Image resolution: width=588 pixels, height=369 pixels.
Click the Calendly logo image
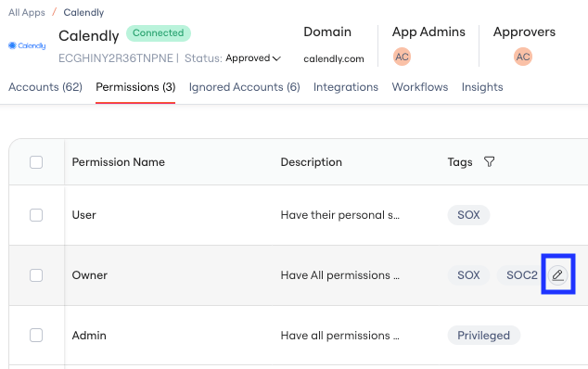[x=27, y=45]
